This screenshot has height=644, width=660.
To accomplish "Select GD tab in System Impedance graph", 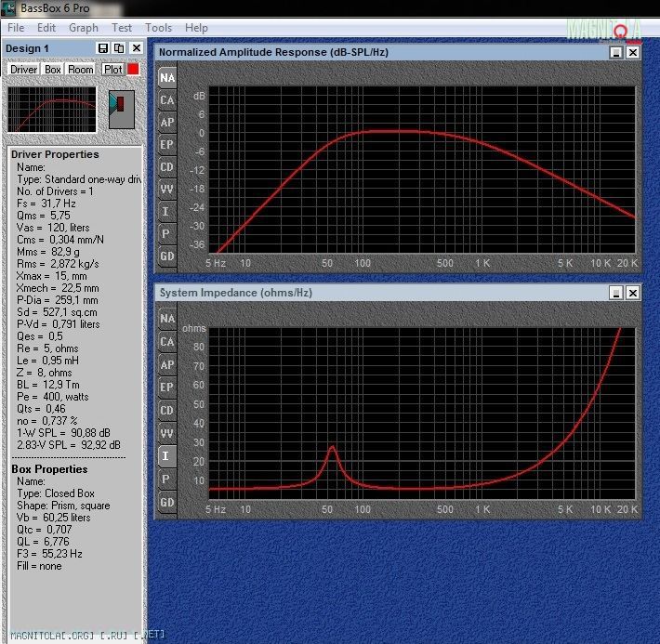I will (167, 502).
